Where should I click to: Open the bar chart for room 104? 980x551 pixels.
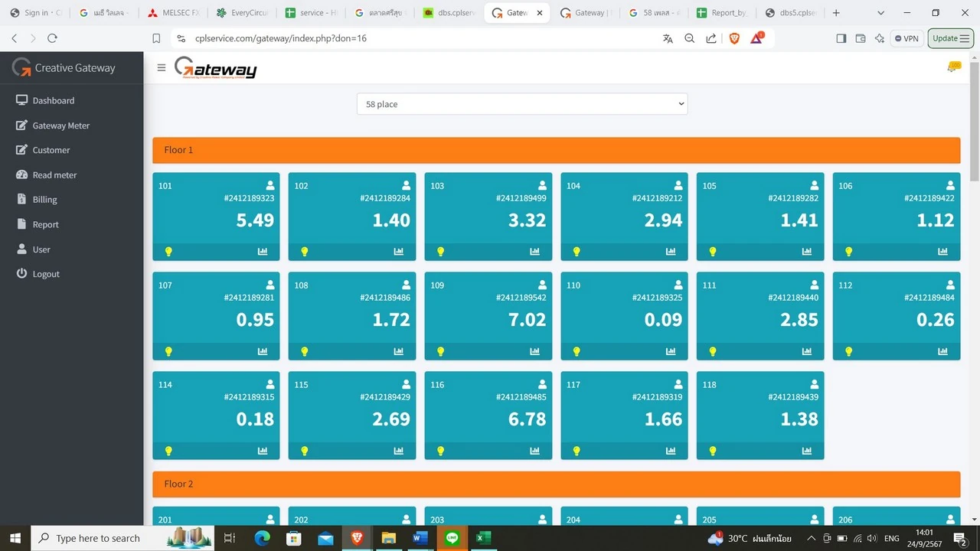point(671,252)
